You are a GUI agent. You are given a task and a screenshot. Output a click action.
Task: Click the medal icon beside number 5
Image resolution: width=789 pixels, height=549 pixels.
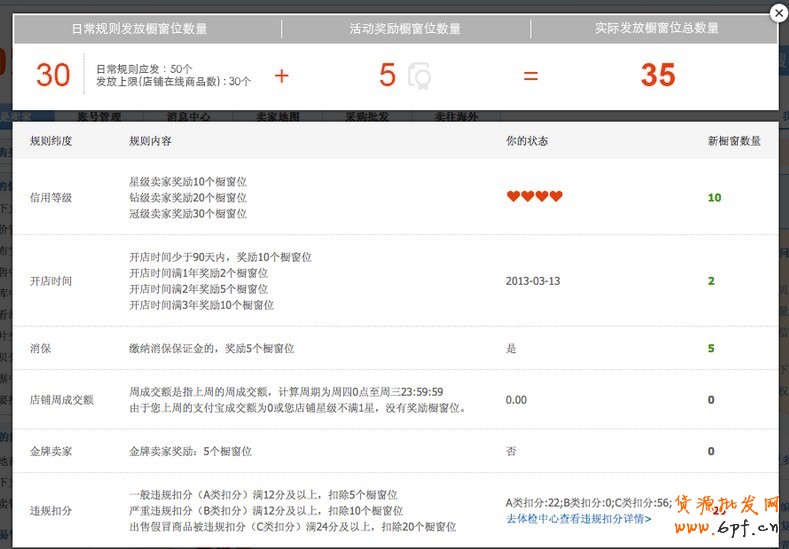(419, 76)
